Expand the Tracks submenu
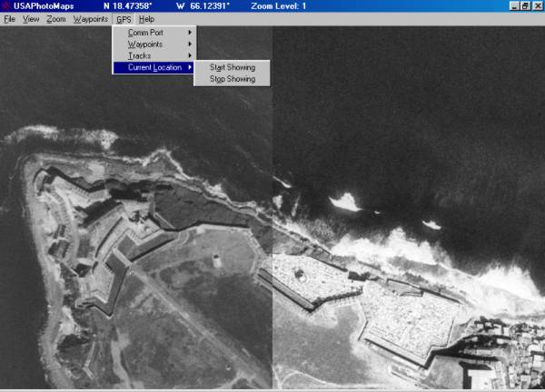 (154, 55)
